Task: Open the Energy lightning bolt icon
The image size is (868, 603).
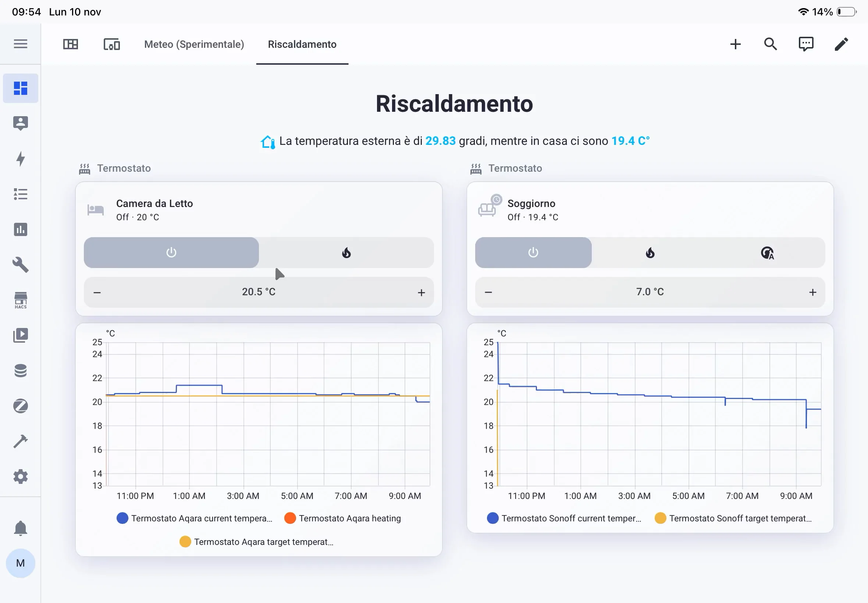Action: pos(20,159)
